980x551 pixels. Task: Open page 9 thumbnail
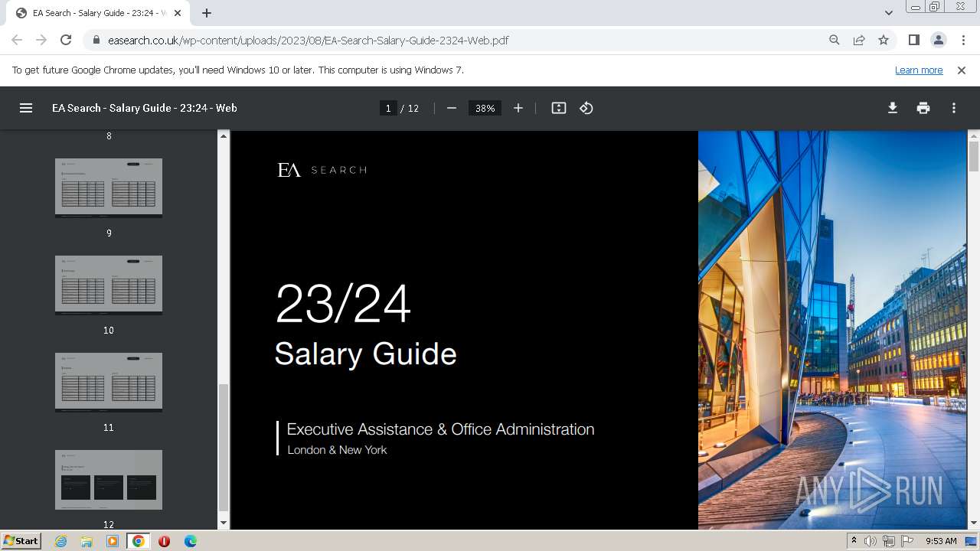tap(109, 188)
